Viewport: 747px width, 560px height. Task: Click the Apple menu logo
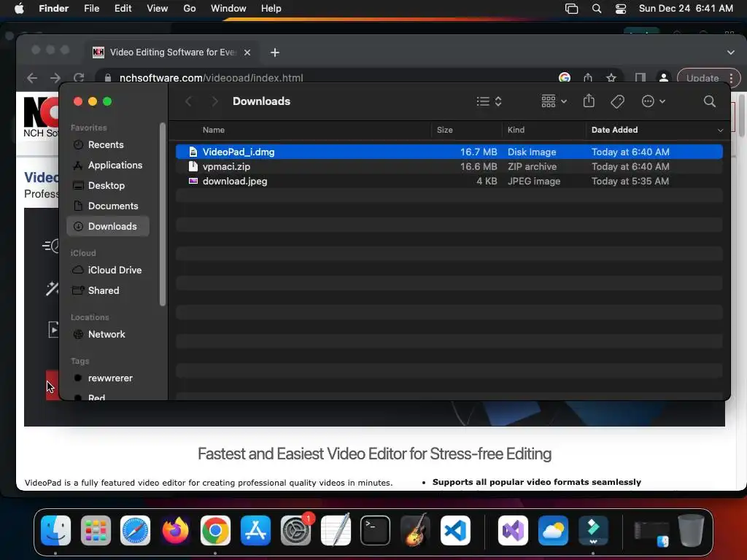point(19,8)
